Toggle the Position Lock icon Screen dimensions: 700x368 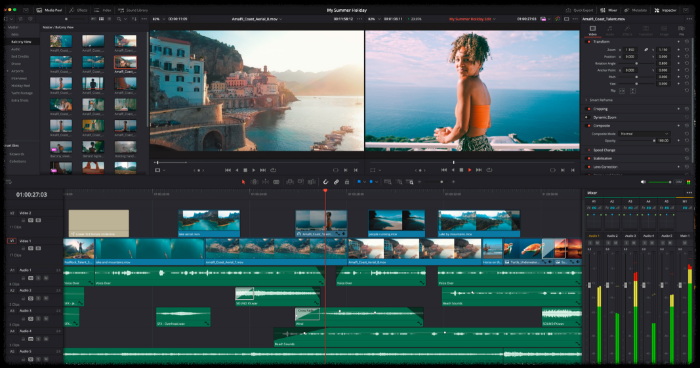coord(347,182)
